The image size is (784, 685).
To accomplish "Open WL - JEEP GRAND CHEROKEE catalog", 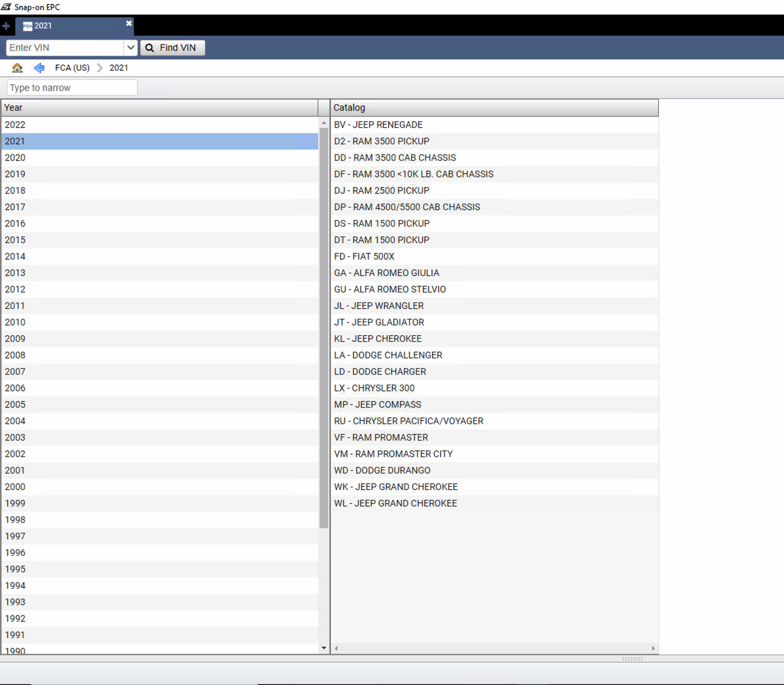I will [x=495, y=503].
